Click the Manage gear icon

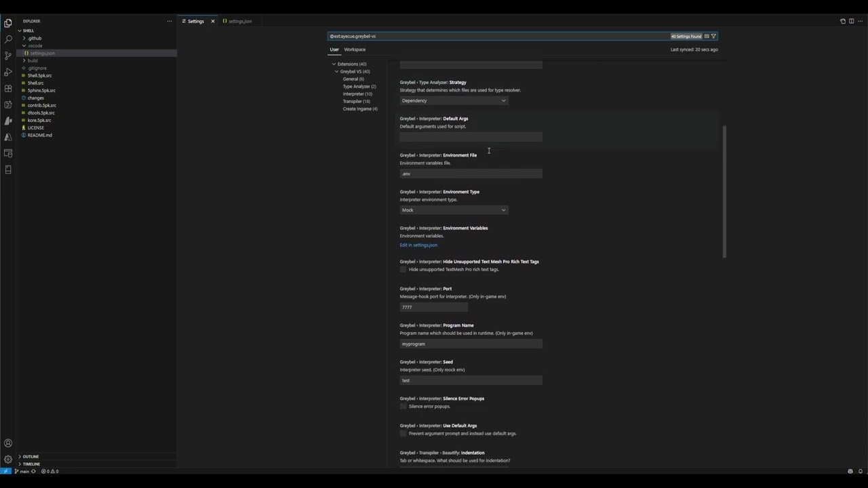point(8,459)
